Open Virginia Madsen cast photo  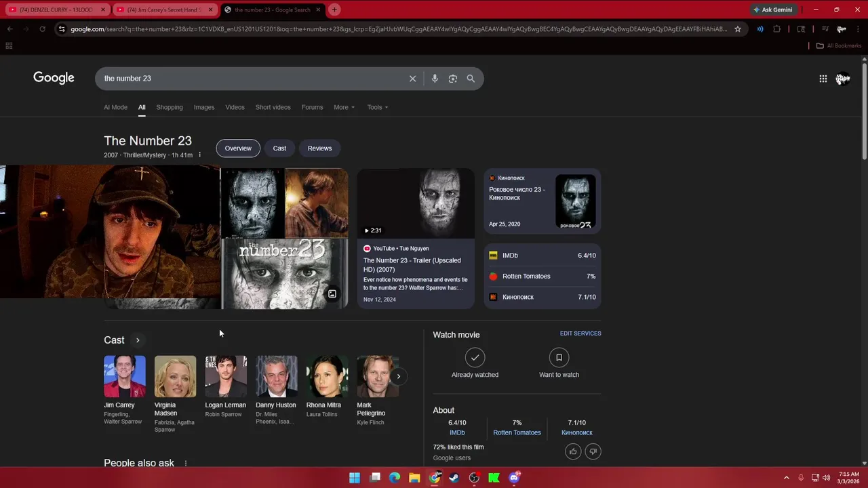tap(175, 376)
